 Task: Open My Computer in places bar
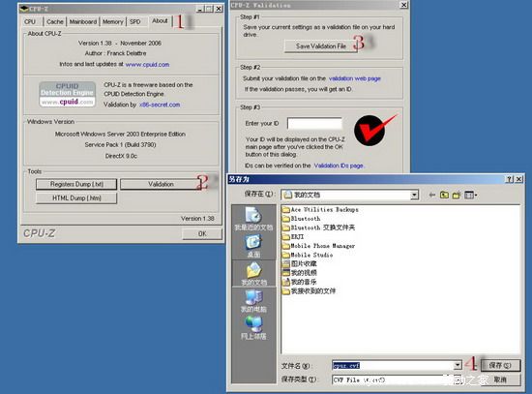point(253,301)
